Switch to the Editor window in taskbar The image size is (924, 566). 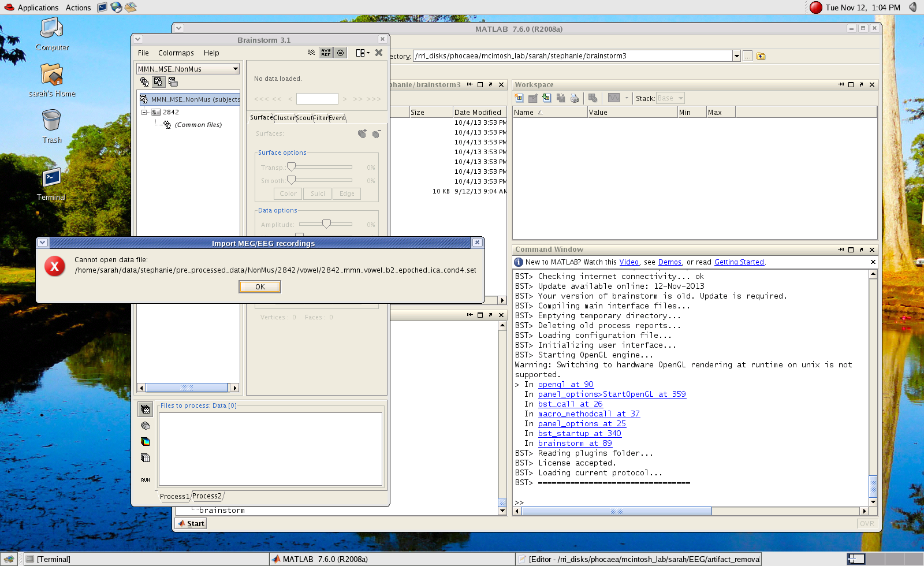coord(639,559)
